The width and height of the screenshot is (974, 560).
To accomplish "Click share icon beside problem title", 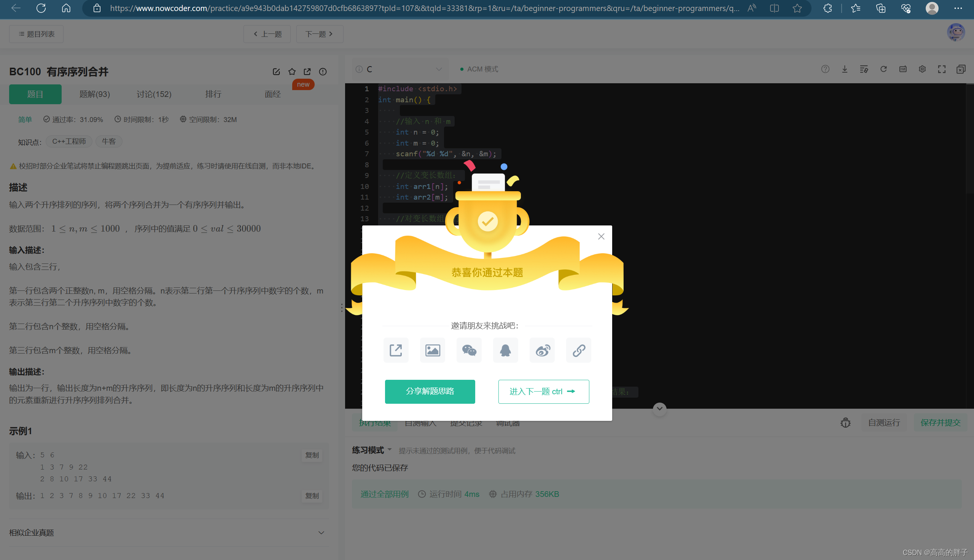I will 307,72.
